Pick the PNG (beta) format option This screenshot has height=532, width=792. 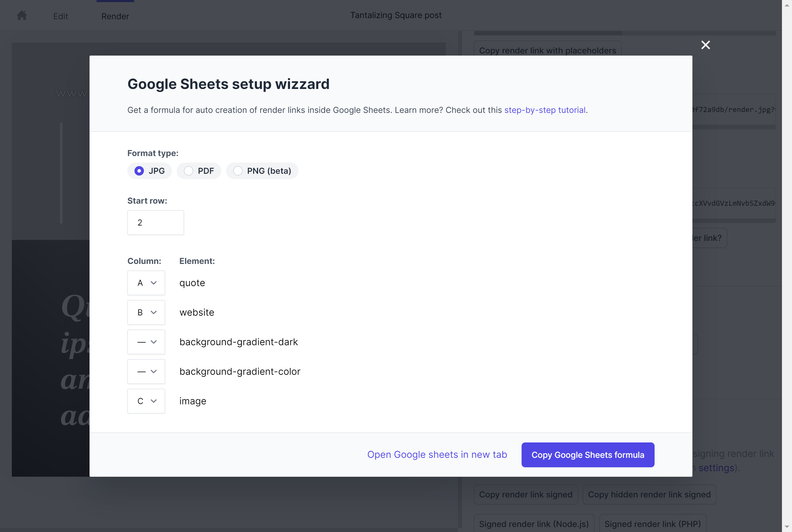(x=238, y=171)
